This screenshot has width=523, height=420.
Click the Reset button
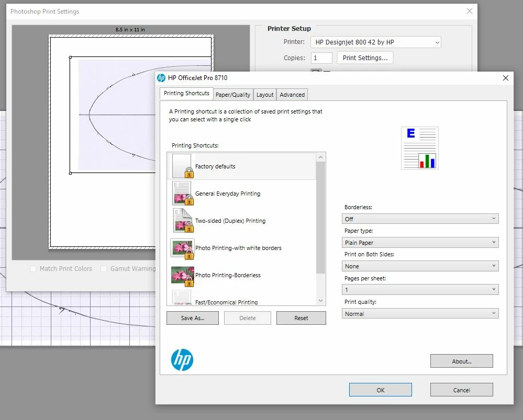pos(301,318)
